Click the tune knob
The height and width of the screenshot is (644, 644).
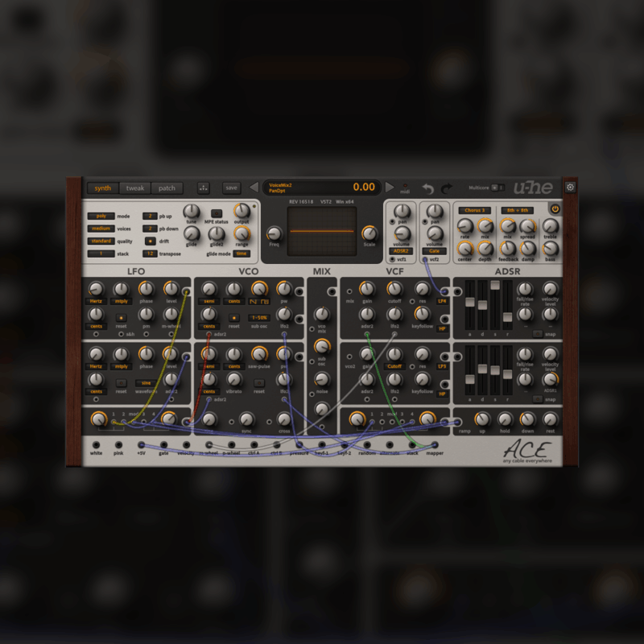click(192, 211)
